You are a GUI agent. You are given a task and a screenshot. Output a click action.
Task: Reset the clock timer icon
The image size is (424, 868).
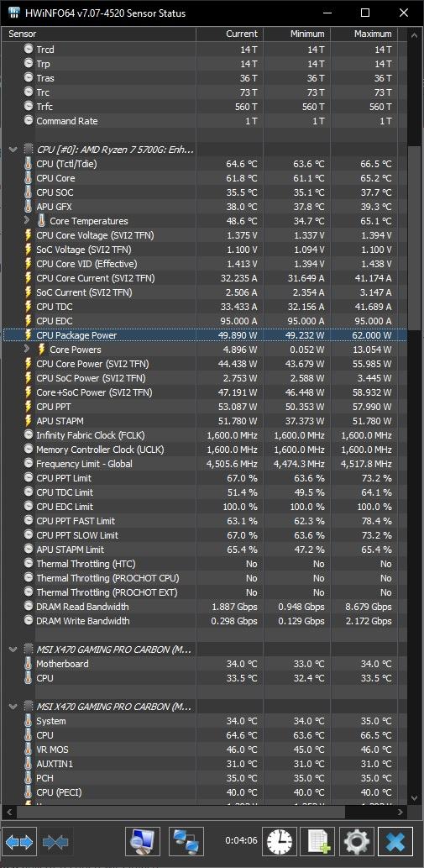coord(279,843)
